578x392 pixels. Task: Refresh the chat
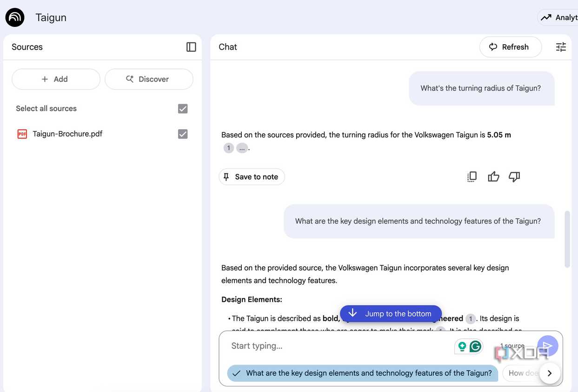click(511, 47)
